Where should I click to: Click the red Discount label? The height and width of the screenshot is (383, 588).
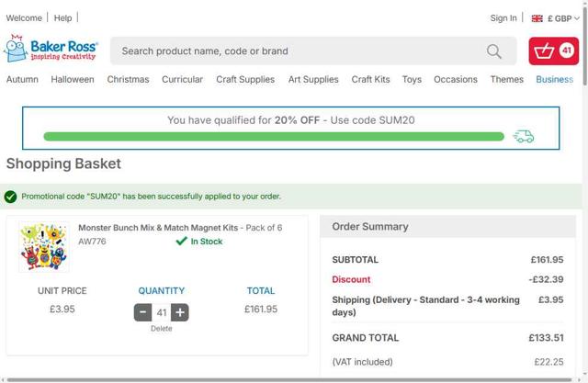[x=351, y=279]
